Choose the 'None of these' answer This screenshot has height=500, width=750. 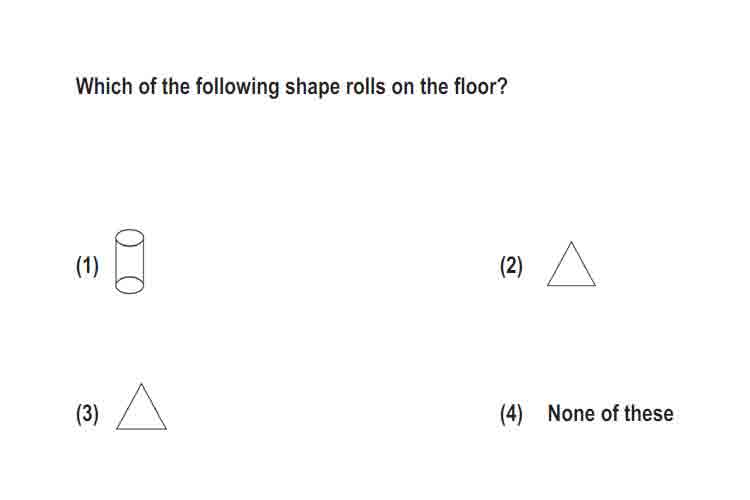tap(610, 413)
